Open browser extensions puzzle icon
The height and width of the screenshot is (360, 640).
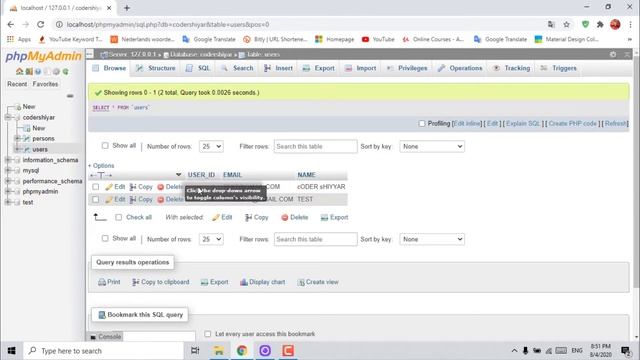(600, 24)
